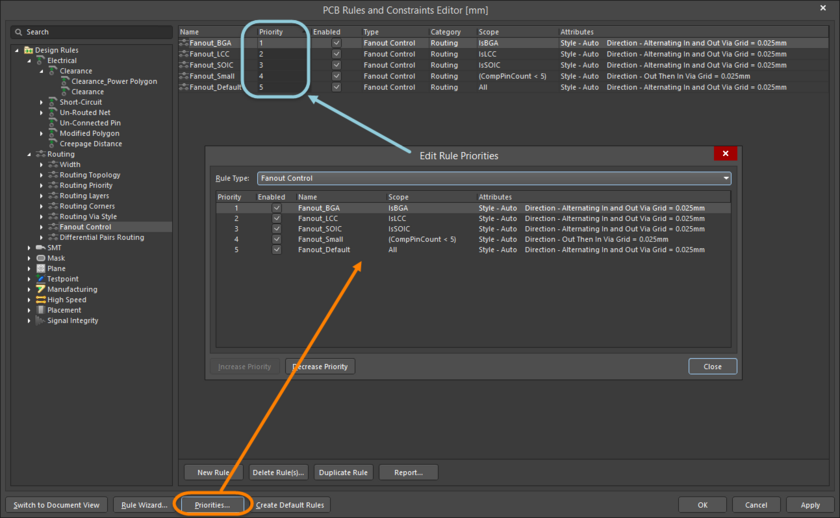Expand the Signal Integrity tree node

[x=29, y=320]
